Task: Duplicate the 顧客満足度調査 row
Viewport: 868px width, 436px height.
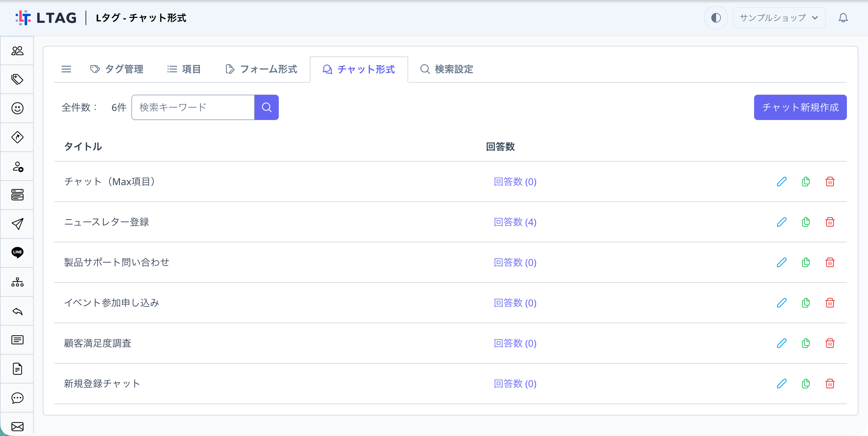Action: [806, 343]
